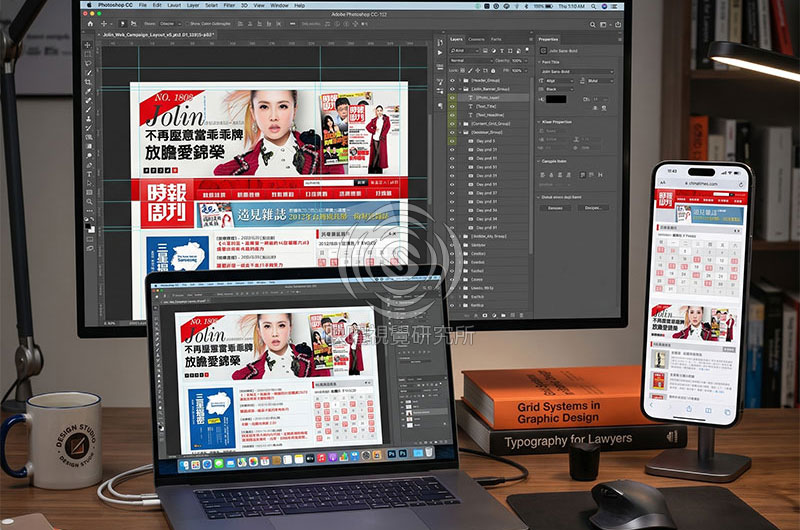
Task: Toggle visibility of the [Text_Headline] layer
Action: tap(452, 115)
